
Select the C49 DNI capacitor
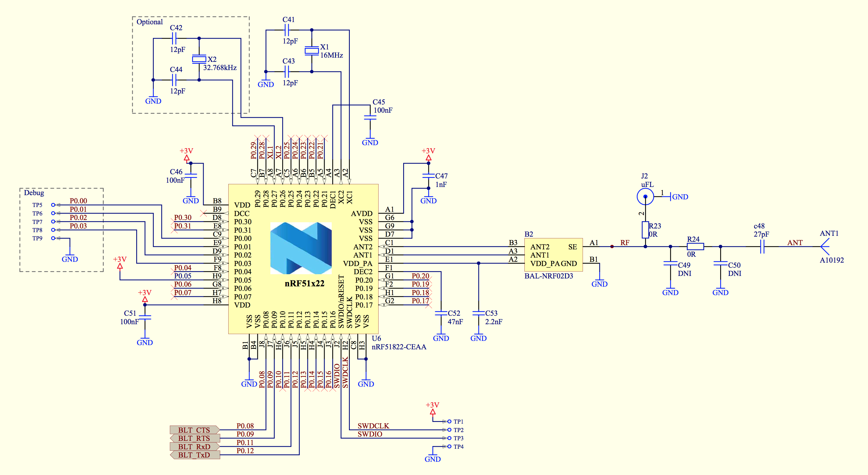click(670, 263)
